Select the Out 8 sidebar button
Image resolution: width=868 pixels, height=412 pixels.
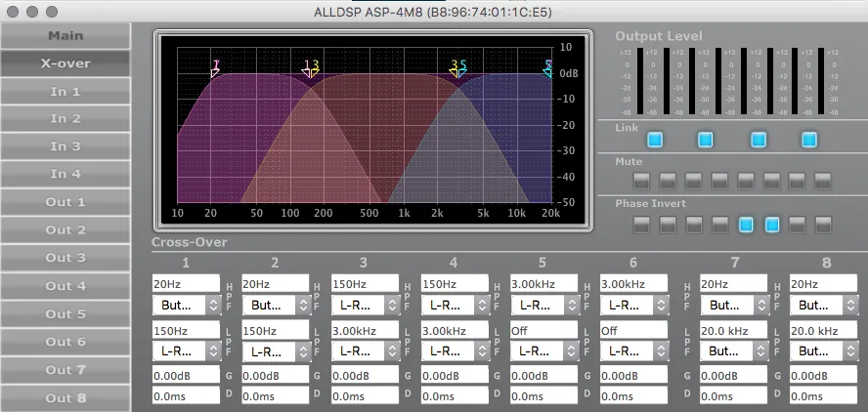click(x=65, y=397)
